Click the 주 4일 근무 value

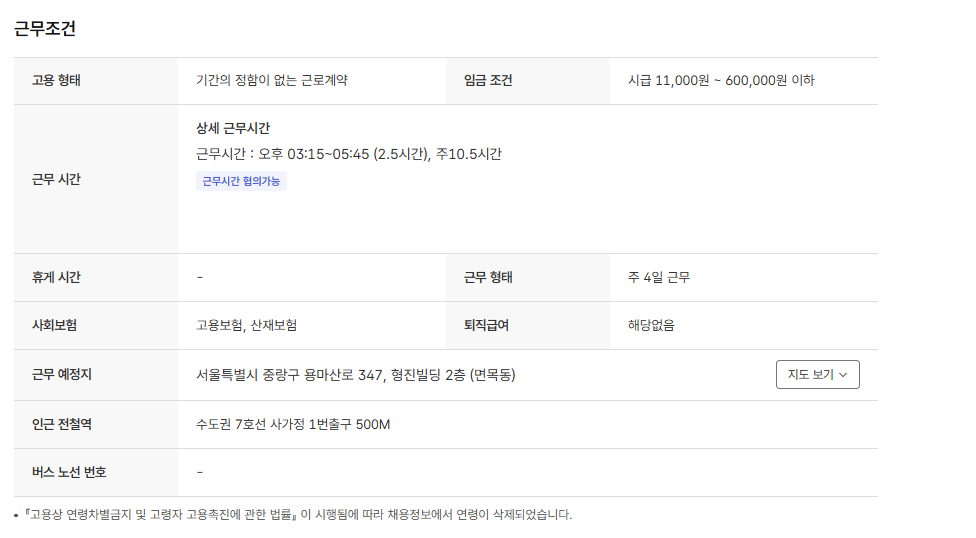click(x=658, y=277)
